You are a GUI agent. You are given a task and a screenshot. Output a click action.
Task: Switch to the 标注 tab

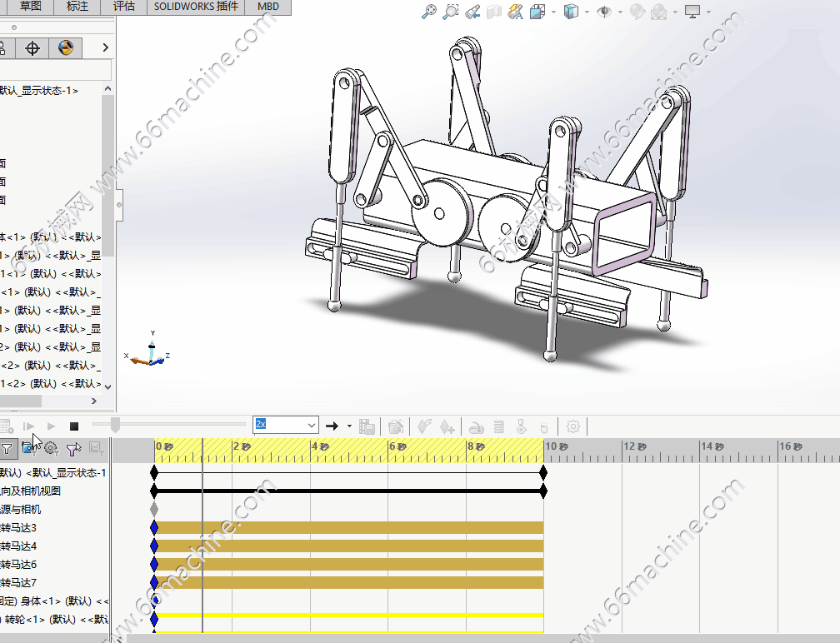77,7
